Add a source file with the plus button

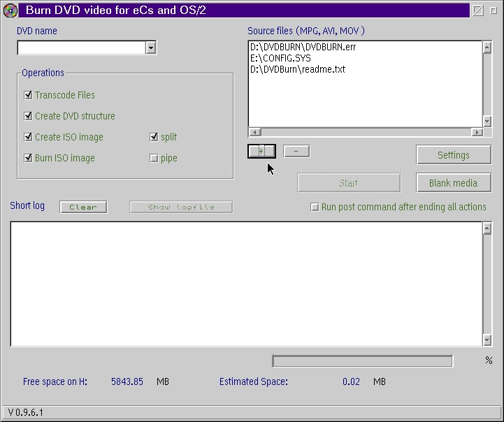pos(261,152)
